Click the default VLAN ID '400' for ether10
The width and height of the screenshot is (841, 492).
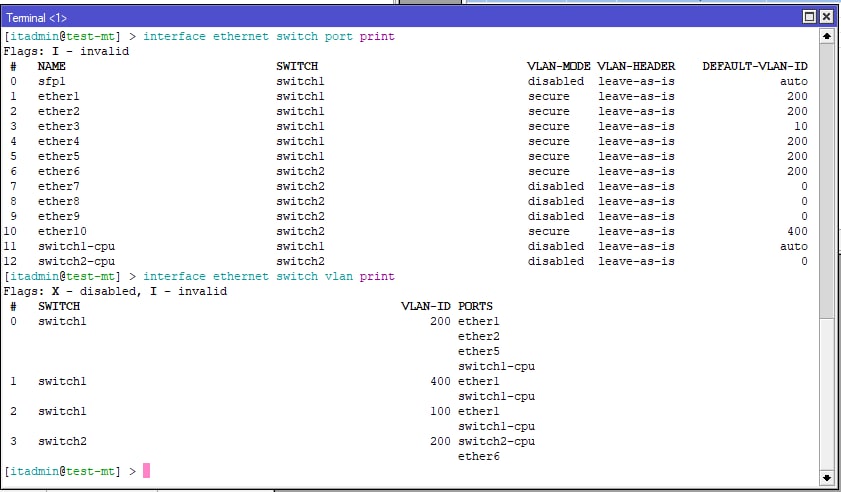coord(798,232)
